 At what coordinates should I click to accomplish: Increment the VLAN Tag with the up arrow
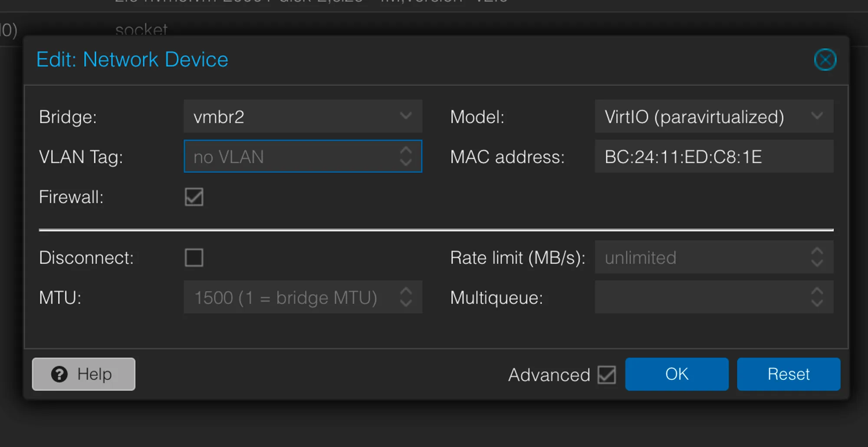406,151
